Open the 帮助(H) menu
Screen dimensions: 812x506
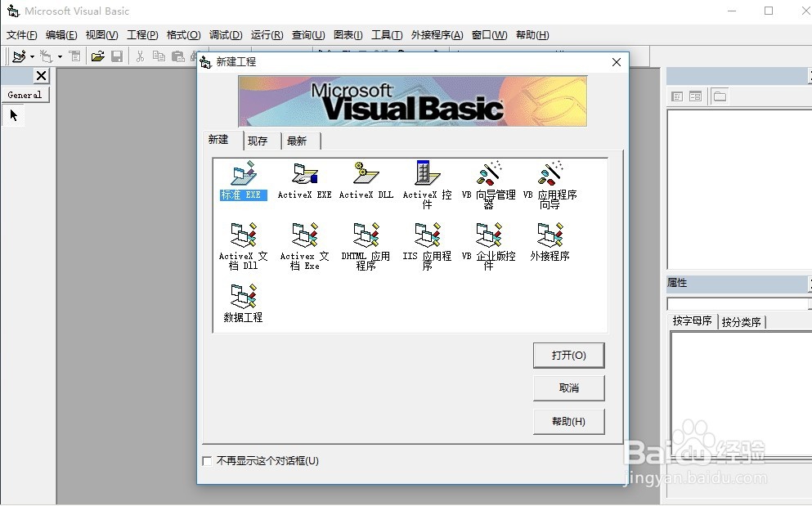532,34
